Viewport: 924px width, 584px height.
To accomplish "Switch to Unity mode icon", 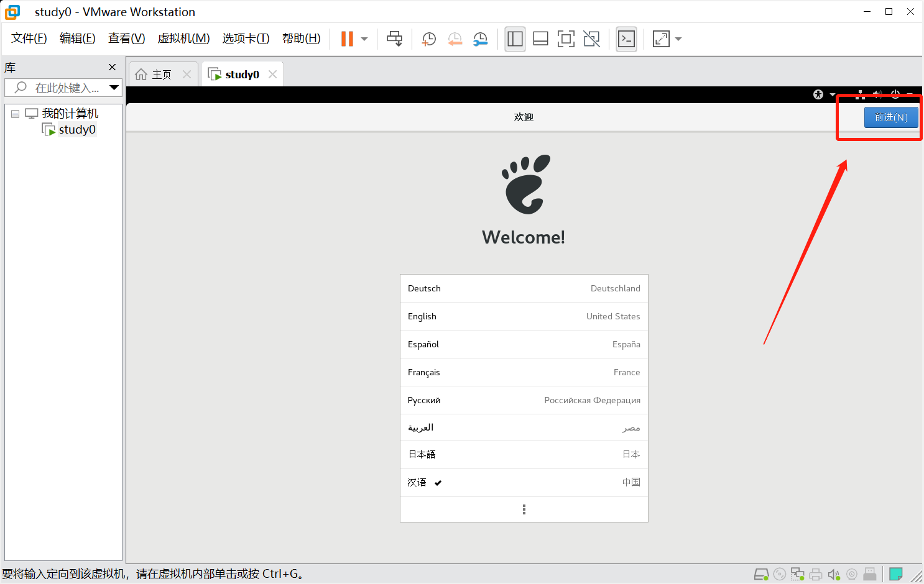I will (x=591, y=39).
